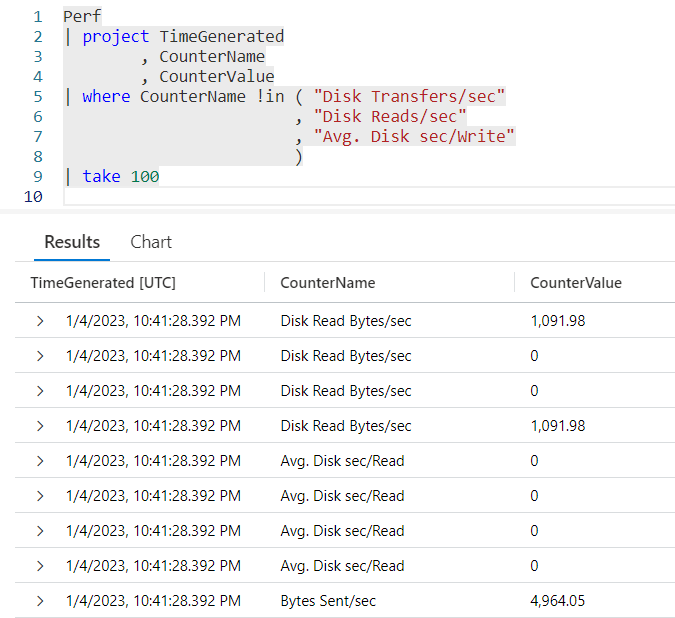Click the CounterValue column header
675x618 pixels.
pos(575,283)
